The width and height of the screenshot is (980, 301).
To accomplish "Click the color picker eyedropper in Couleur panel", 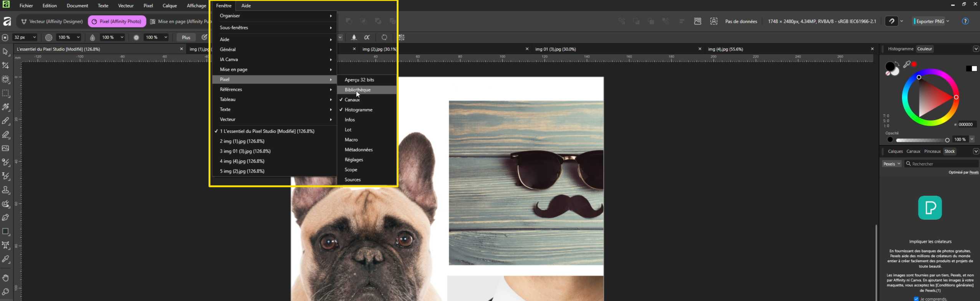I will (907, 64).
